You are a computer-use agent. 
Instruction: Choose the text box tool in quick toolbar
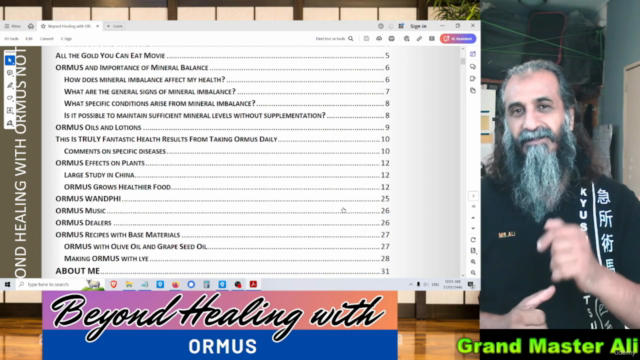click(10, 110)
